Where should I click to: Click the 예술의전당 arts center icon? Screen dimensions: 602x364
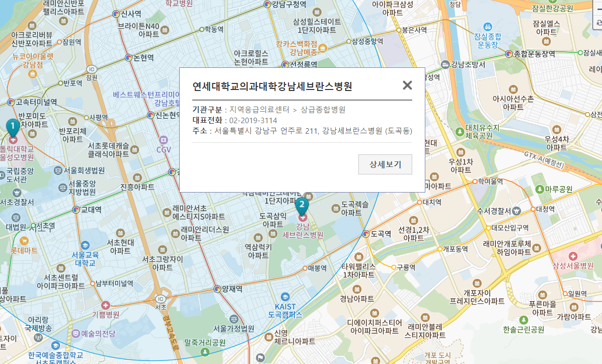(76, 333)
